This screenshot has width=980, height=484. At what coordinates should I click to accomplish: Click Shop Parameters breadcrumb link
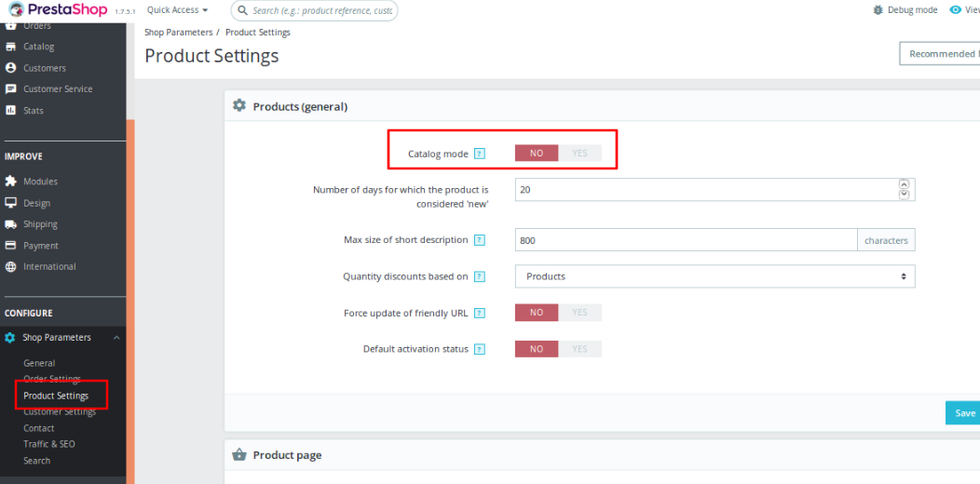click(x=178, y=33)
